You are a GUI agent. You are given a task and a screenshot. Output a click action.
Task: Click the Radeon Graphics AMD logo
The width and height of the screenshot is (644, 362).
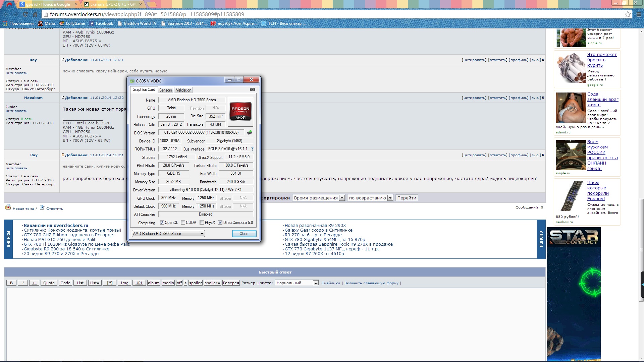240,112
